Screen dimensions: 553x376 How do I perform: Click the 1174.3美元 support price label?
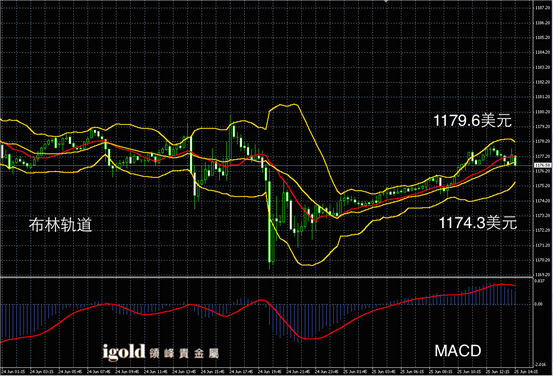pos(478,223)
